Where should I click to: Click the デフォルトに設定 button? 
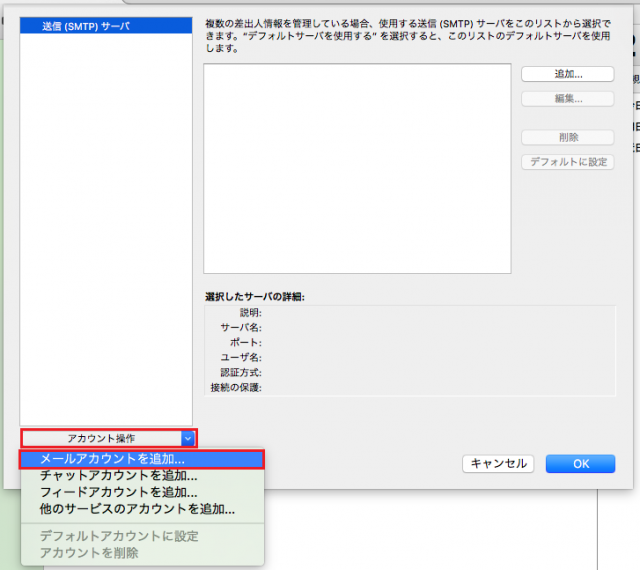pyautogui.click(x=567, y=162)
